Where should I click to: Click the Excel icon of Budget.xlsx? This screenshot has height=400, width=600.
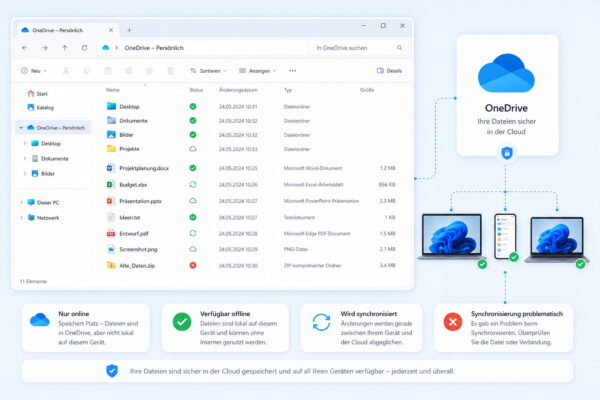tap(111, 184)
